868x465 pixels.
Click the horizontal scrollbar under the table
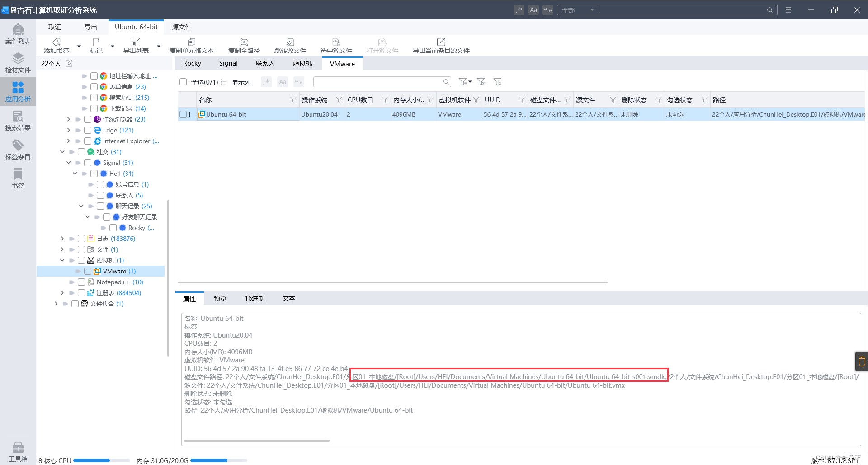tap(392, 282)
